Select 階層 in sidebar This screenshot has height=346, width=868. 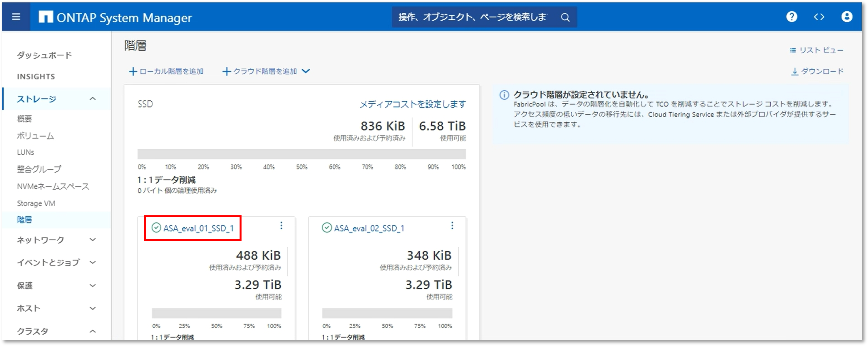[x=24, y=220]
